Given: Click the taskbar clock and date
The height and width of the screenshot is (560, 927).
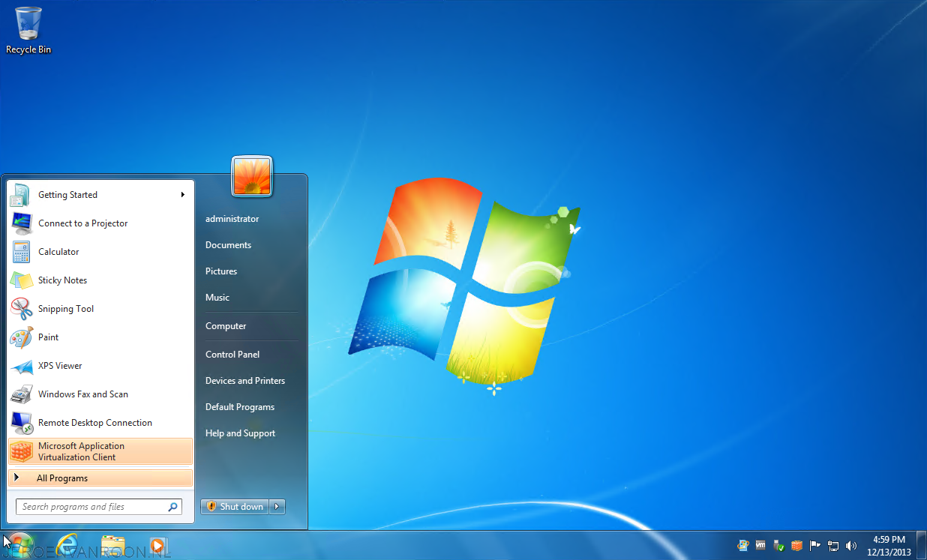Looking at the screenshot, I should 889,546.
